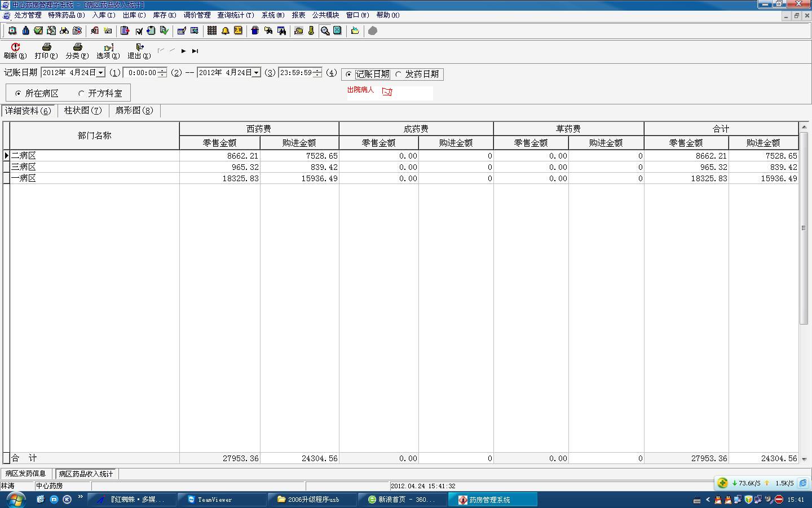Click the open yellow folder toolbar icon

coord(355,31)
